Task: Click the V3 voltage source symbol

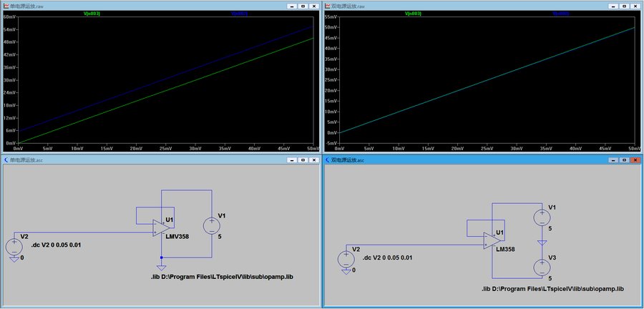Action: [542, 267]
